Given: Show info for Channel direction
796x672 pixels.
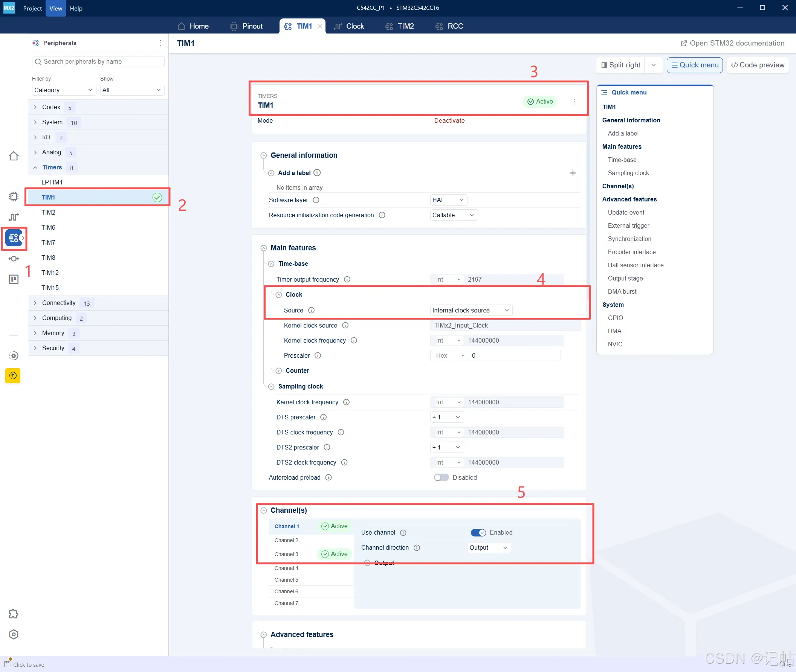Looking at the screenshot, I should tap(417, 548).
